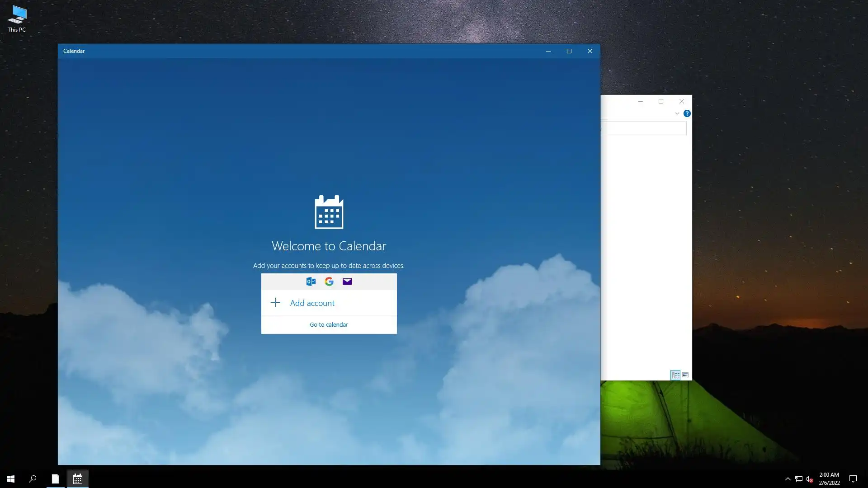868x488 pixels.
Task: Click the plus icon beside Add account
Action: [x=275, y=303]
